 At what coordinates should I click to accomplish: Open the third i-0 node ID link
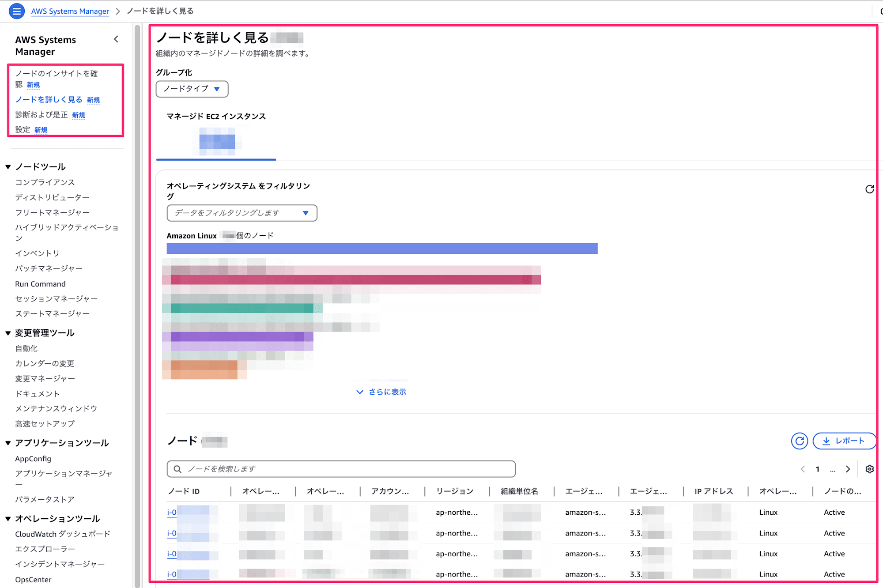pyautogui.click(x=172, y=554)
